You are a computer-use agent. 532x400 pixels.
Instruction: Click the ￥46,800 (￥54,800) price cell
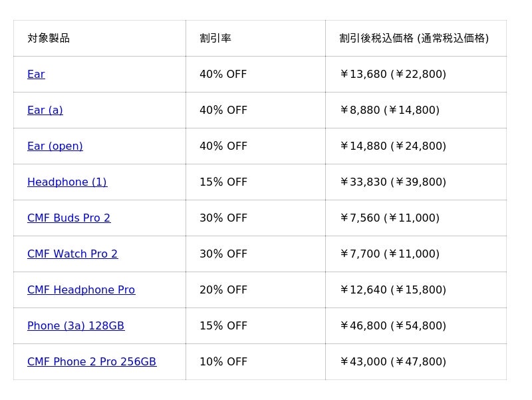coord(392,326)
